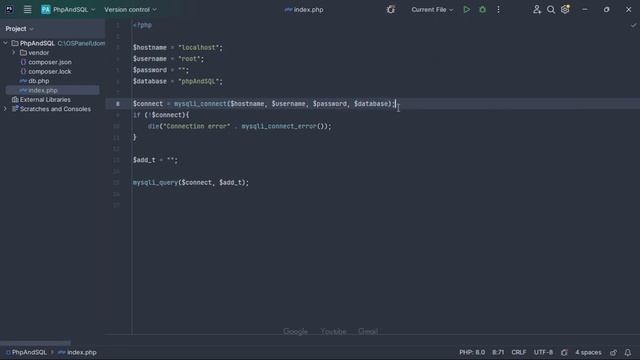Open the 4 spaces indent settings
640x360 pixels.
(588, 352)
